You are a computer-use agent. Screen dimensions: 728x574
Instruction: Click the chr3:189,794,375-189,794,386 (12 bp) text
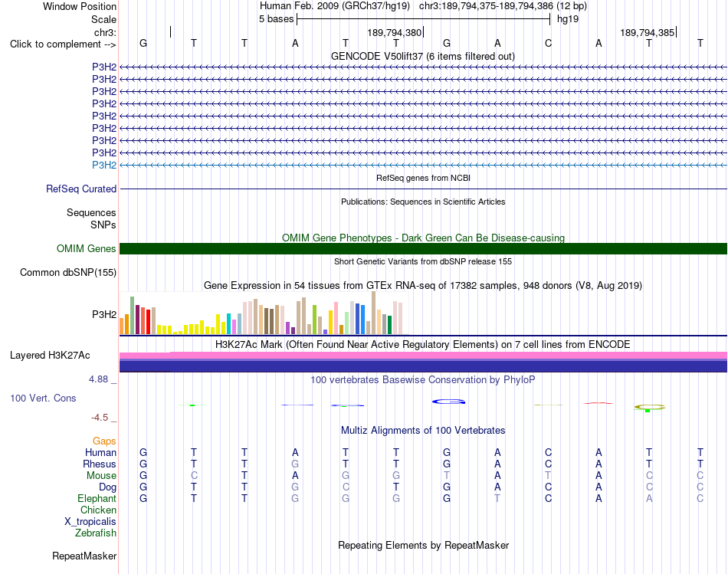pos(503,6)
